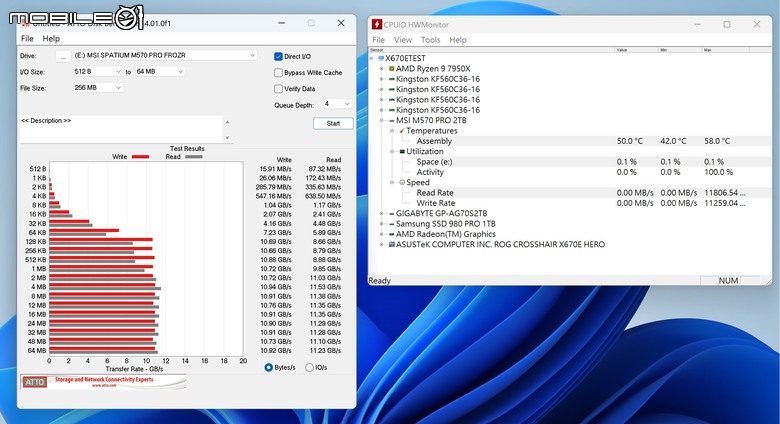Click red Write legend swatch

tap(140, 157)
